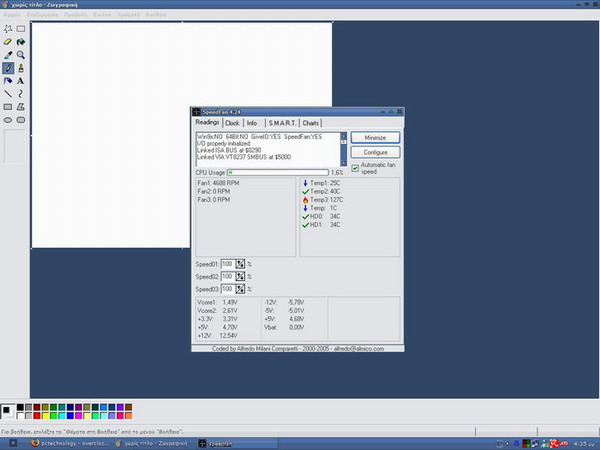600x450 pixels.
Task: Click the Firefox icon in the taskbar
Action: click(35, 443)
